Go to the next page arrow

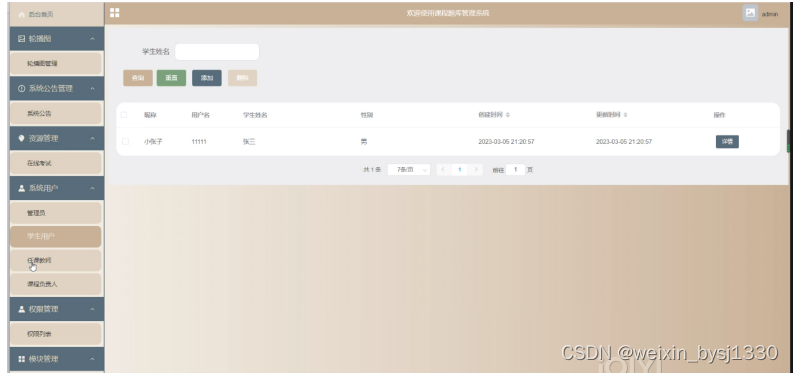coord(475,170)
